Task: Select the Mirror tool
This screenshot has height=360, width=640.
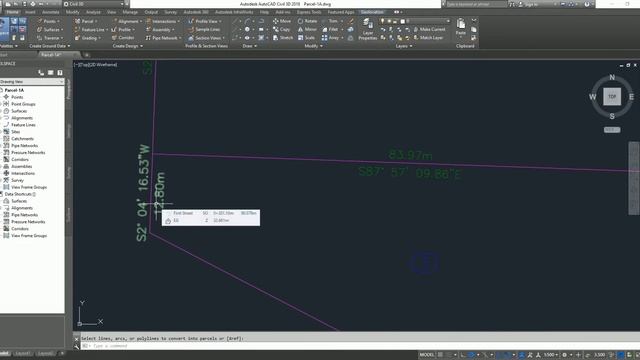Action: pos(307,29)
